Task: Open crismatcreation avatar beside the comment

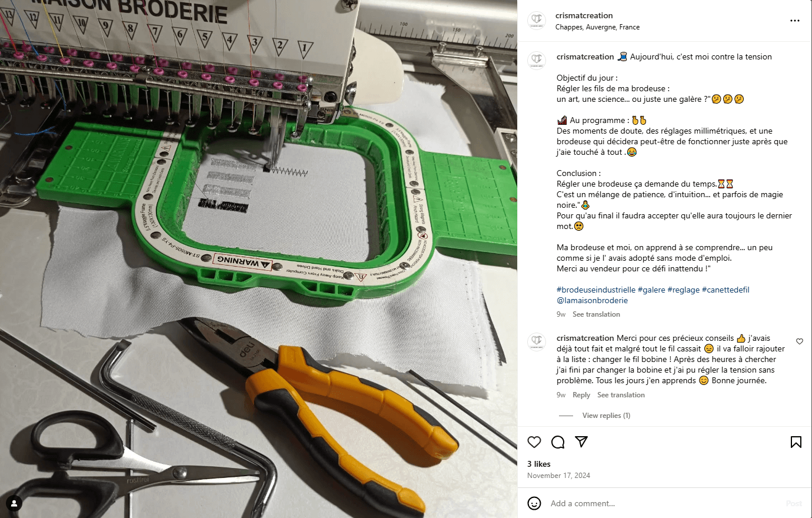Action: pos(537,341)
